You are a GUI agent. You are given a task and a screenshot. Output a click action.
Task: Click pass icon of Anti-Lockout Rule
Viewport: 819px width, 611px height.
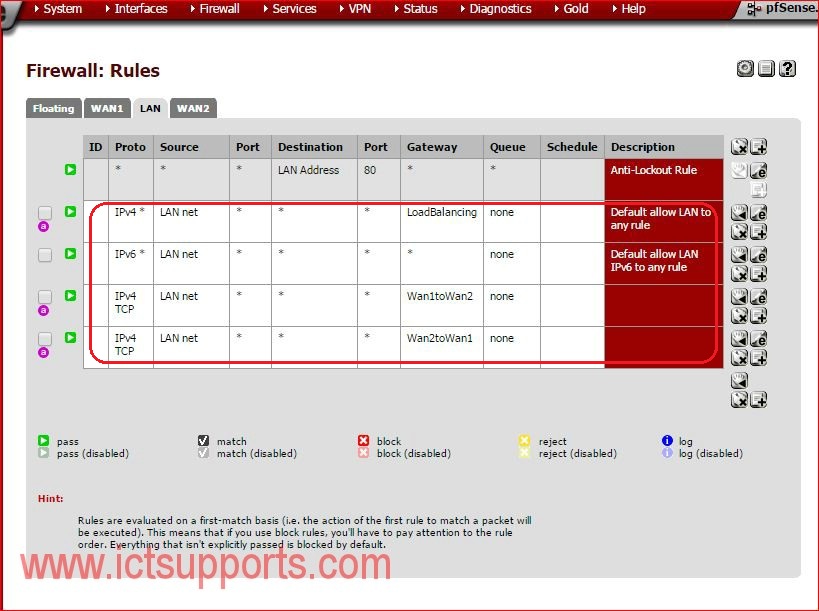(x=71, y=169)
